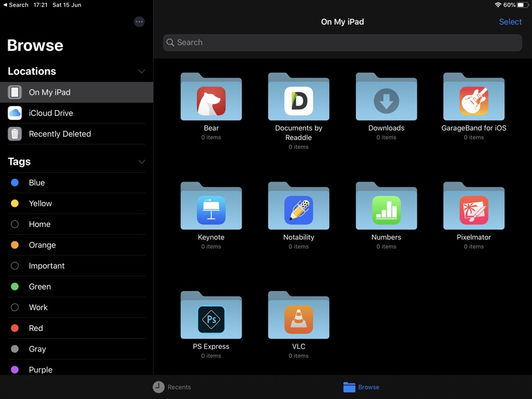Click the Red tag label text
Screen dimensions: 532x399
tap(35, 328)
